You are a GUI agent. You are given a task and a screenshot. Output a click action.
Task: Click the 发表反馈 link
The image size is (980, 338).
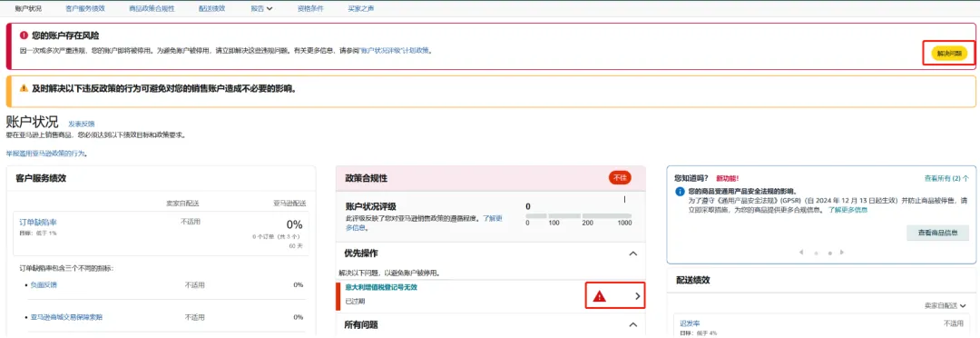(82, 124)
